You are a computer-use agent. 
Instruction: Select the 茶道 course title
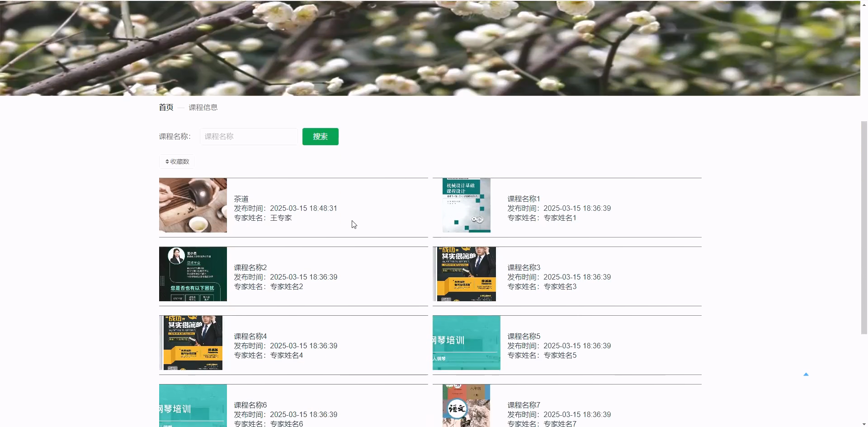tap(241, 199)
